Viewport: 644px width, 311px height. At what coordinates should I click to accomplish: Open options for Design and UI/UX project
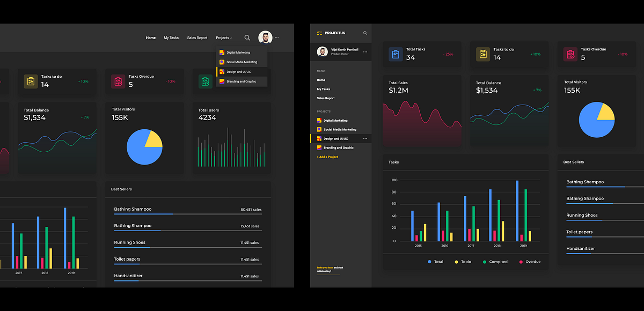click(364, 138)
